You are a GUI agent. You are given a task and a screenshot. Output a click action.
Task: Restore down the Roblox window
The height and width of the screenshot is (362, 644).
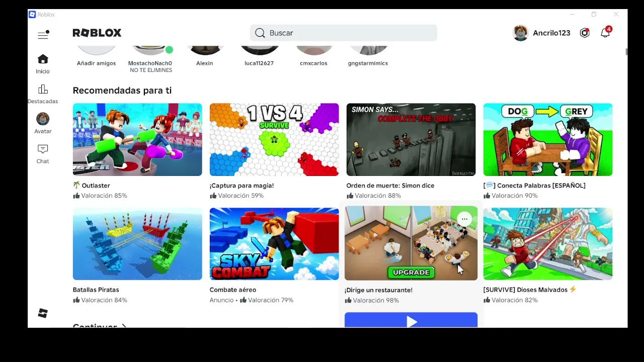(594, 15)
